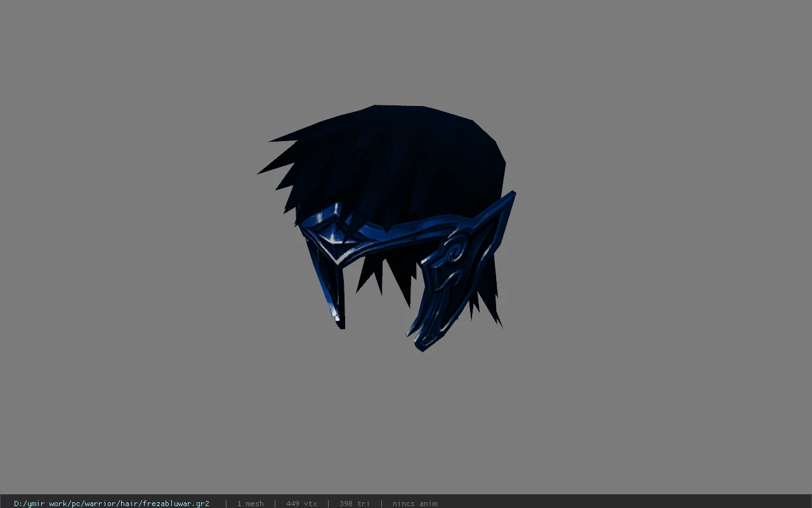Screen dimensions: 812x508
Task: Click the file path frezabluwar.gr2 in status bar
Action: pos(112,504)
